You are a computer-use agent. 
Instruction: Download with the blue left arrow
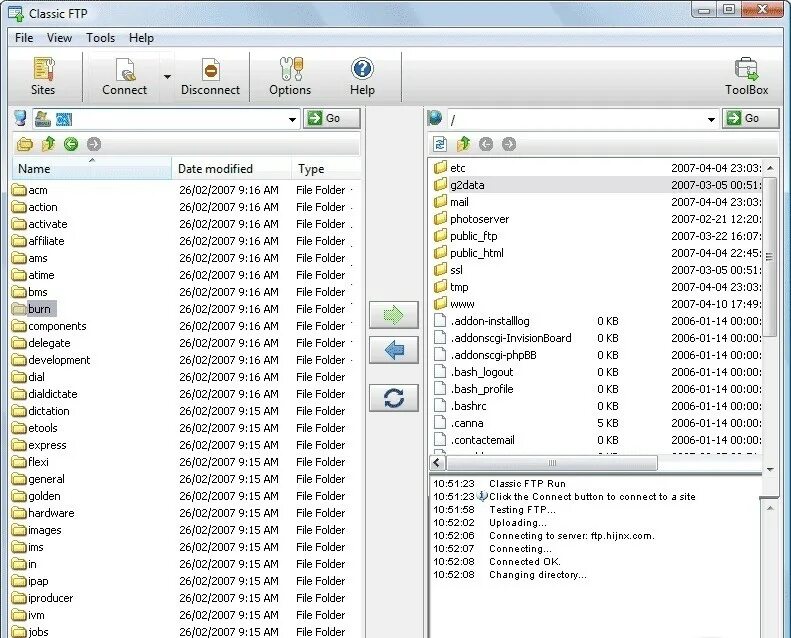pyautogui.click(x=393, y=350)
